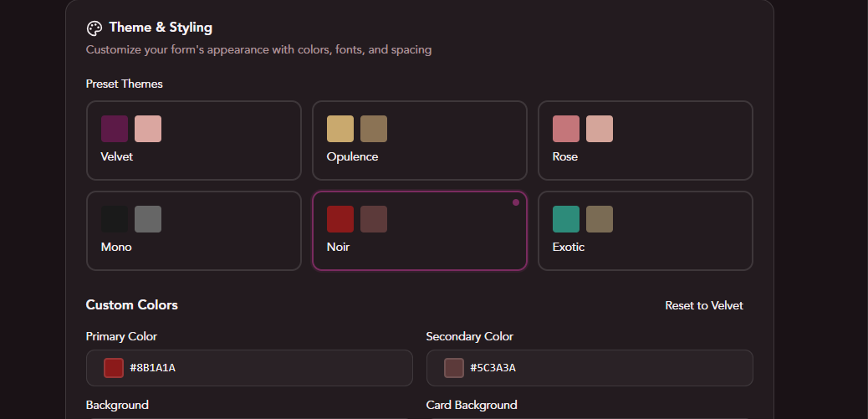
Task: Click the brown-olive swatch in Opulence
Action: pos(374,129)
